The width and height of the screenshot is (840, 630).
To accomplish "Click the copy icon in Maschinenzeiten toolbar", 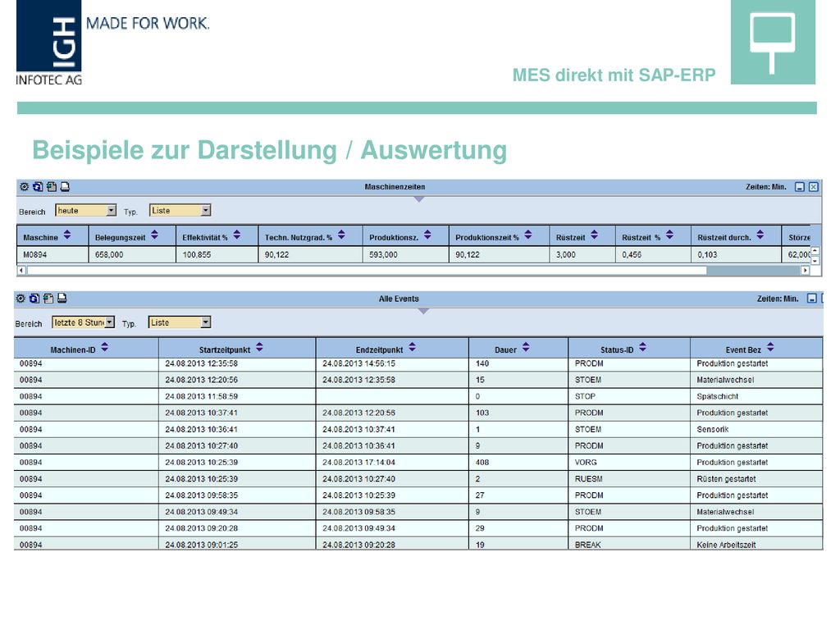I will click(38, 186).
